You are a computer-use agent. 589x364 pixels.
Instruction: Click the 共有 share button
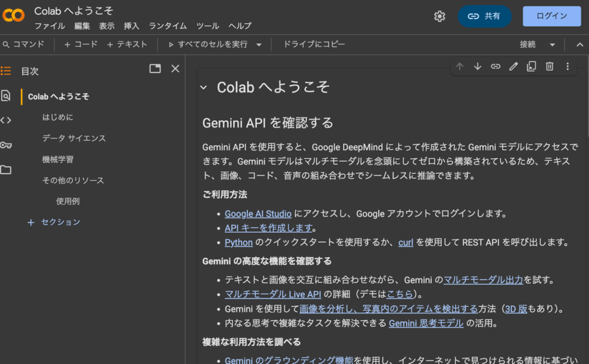click(x=484, y=16)
